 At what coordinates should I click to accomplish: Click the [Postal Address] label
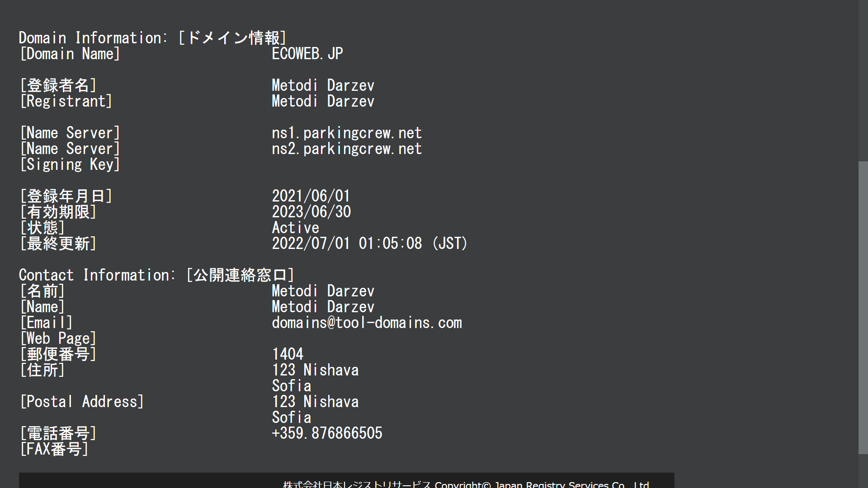tap(82, 402)
